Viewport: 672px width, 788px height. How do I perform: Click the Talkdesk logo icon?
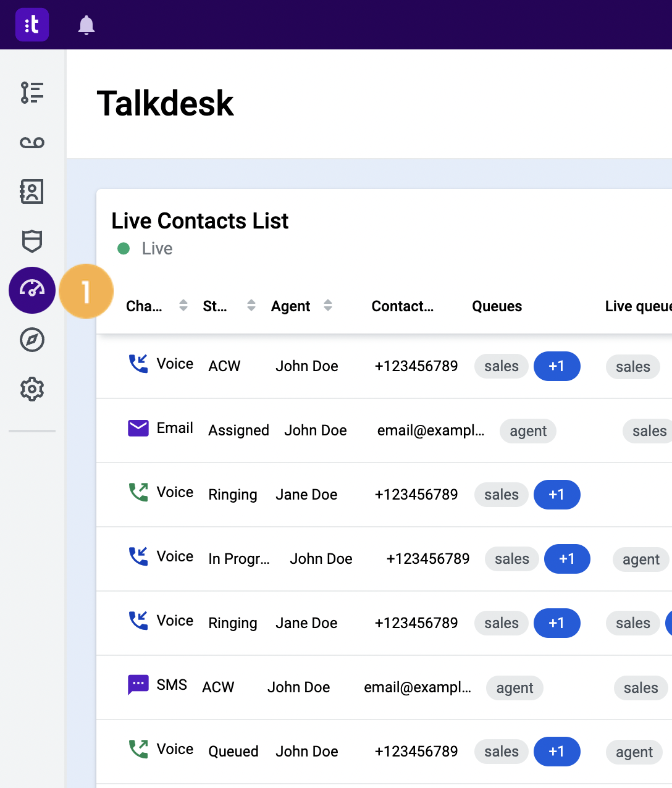(32, 25)
